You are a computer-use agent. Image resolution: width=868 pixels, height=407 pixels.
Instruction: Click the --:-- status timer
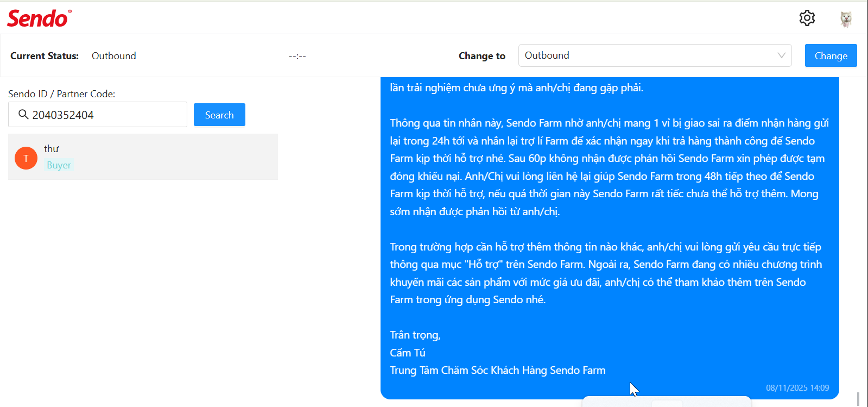(297, 56)
